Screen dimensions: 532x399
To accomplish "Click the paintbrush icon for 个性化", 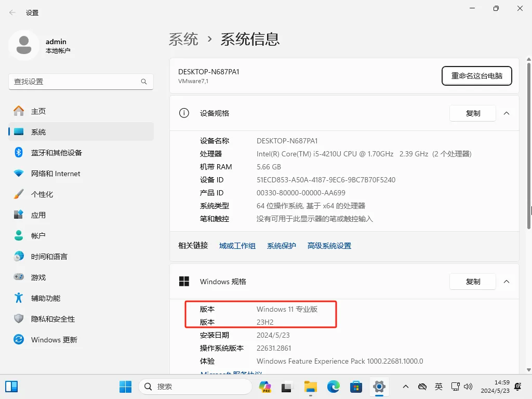I will pyautogui.click(x=19, y=194).
